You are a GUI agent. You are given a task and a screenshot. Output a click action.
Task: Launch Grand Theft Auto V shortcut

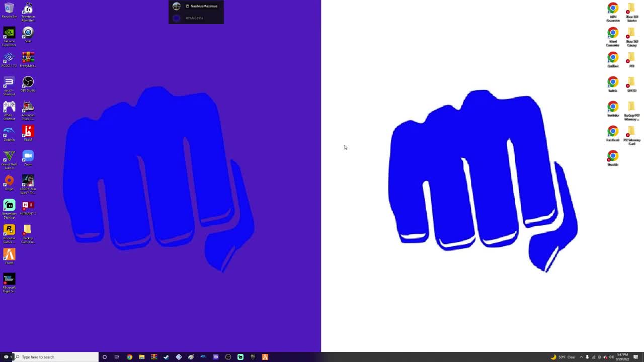[x=9, y=160]
